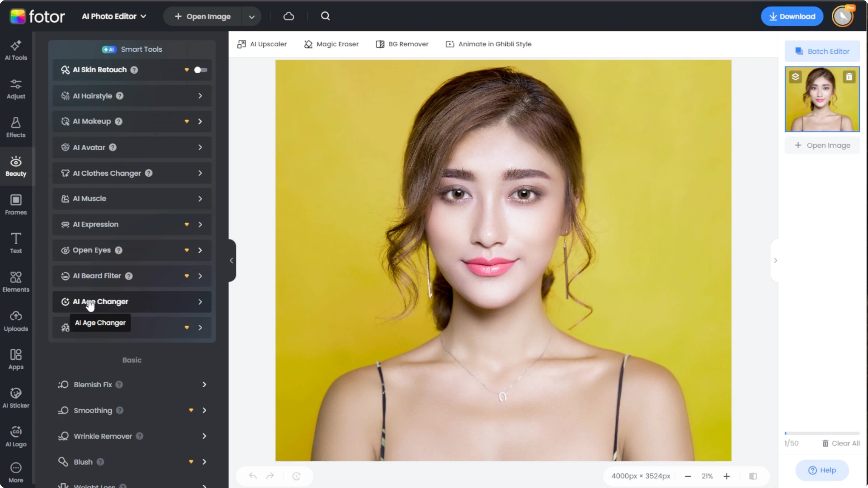This screenshot has width=868, height=488.
Task: Open the Wrinkle Remover tool
Action: tap(132, 436)
